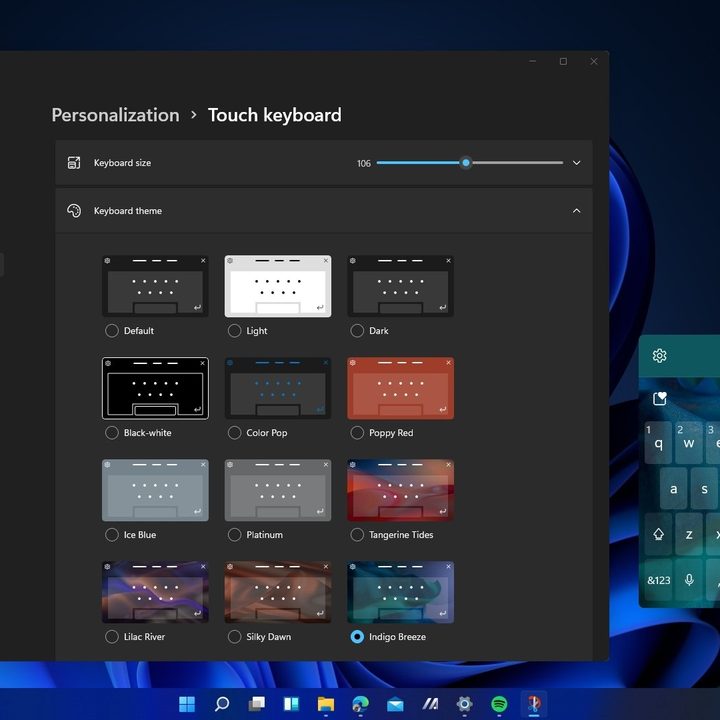Click the Ice Blue preview thumbnail
The image size is (720, 720).
[x=155, y=490]
